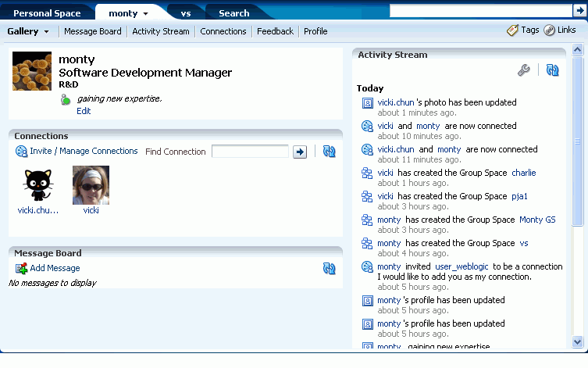Screen dimensions: 588x368
Task: Click group space icon beside charlie entry
Action: click(367, 173)
